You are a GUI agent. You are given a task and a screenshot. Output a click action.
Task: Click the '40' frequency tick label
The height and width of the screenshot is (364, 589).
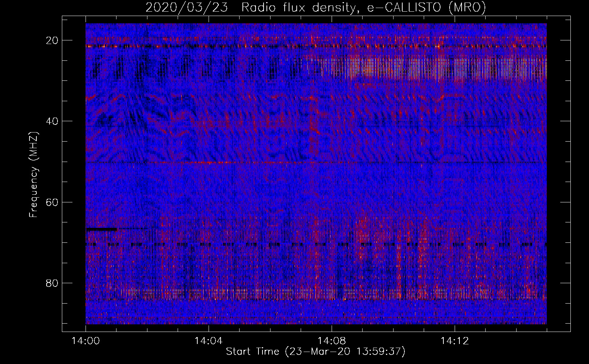pos(52,121)
